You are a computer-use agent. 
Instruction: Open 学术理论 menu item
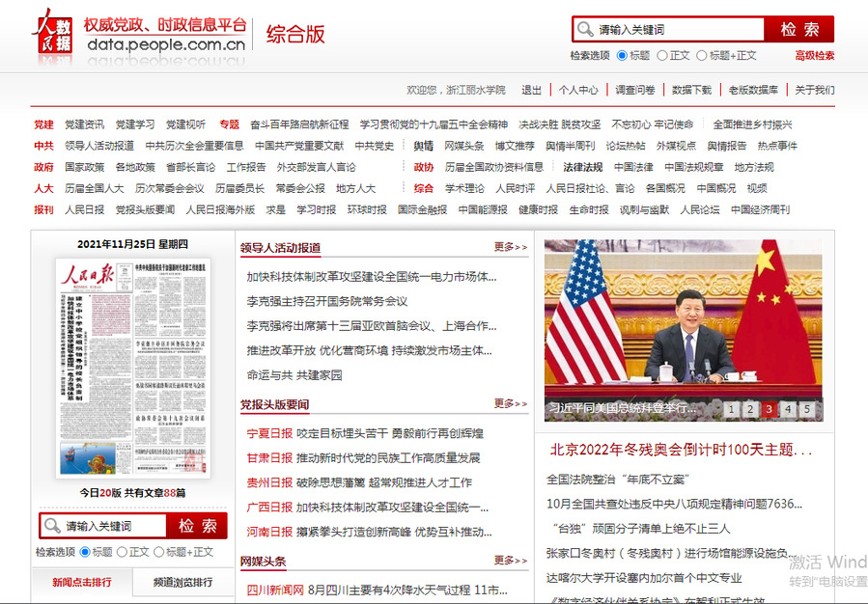point(463,188)
